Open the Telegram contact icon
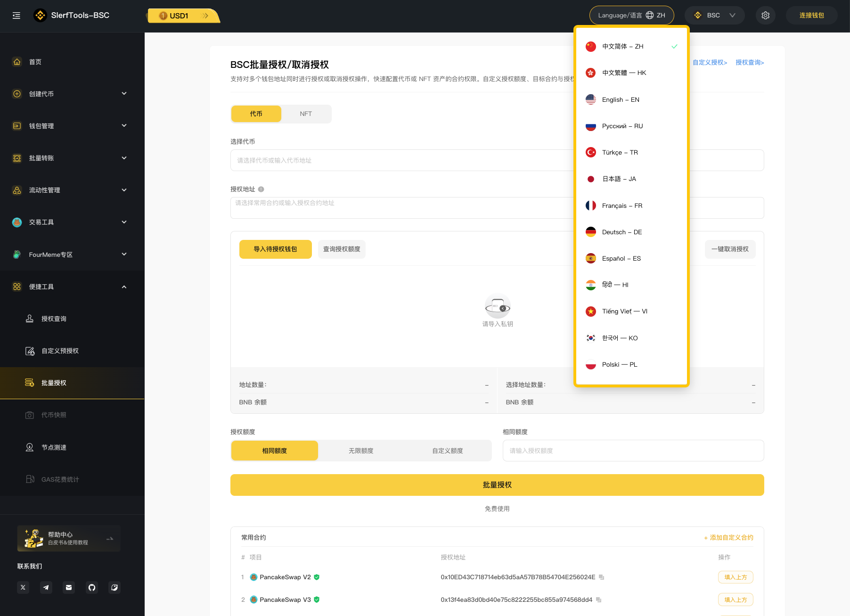Image resolution: width=850 pixels, height=616 pixels. point(46,587)
